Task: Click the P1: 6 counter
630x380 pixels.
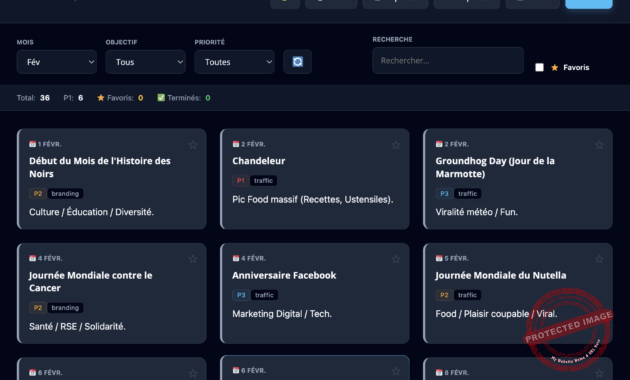Action: coord(73,98)
